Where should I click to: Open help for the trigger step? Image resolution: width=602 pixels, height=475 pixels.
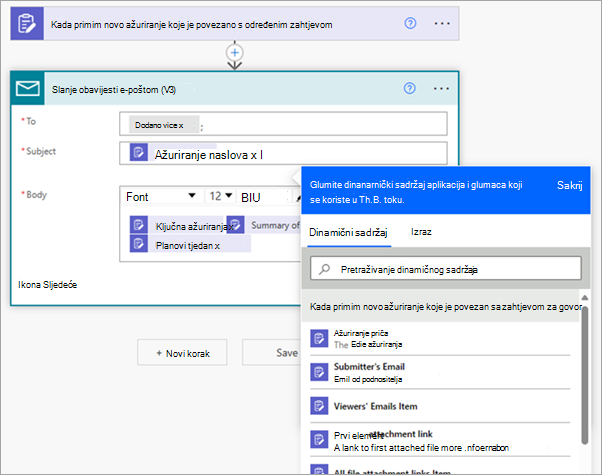410,23
